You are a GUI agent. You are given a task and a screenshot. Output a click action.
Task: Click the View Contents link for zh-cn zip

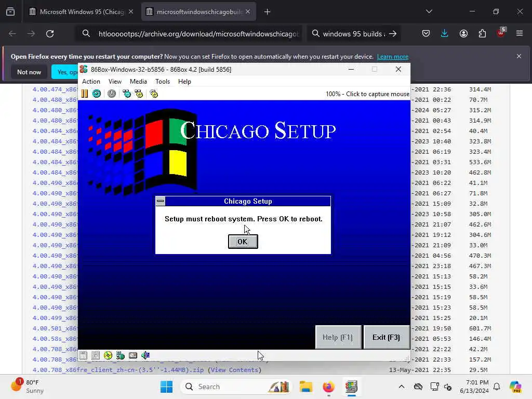234,370
